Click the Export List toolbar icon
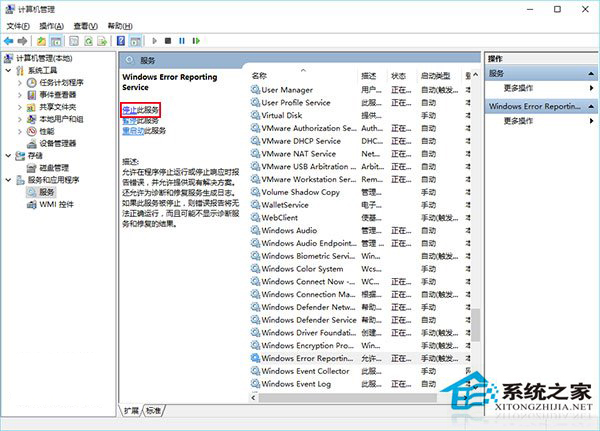The height and width of the screenshot is (431, 600). (x=102, y=41)
